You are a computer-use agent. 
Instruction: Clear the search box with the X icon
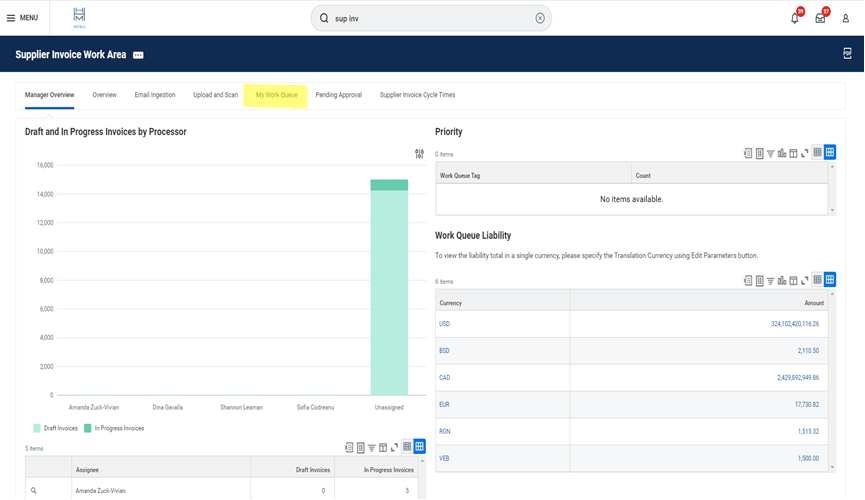click(540, 18)
